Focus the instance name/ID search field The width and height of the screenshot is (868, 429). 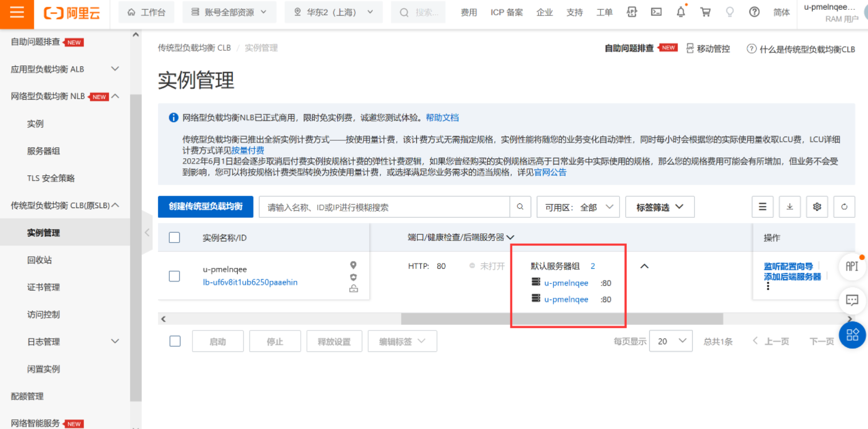pyautogui.click(x=384, y=207)
